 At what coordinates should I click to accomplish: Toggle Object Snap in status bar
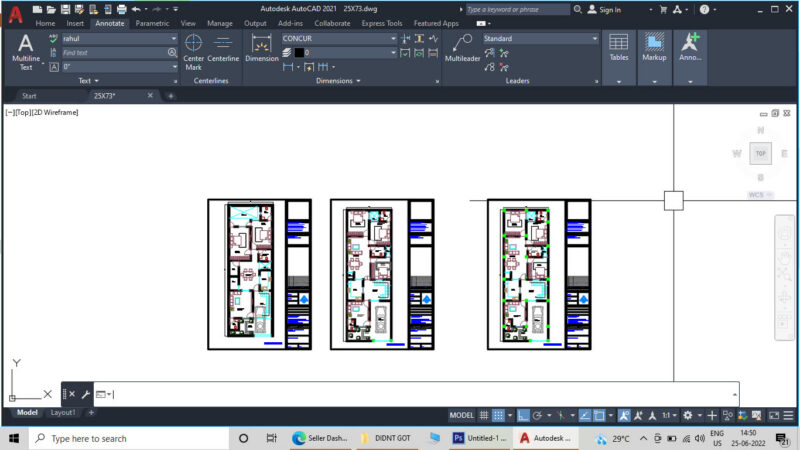(599, 415)
